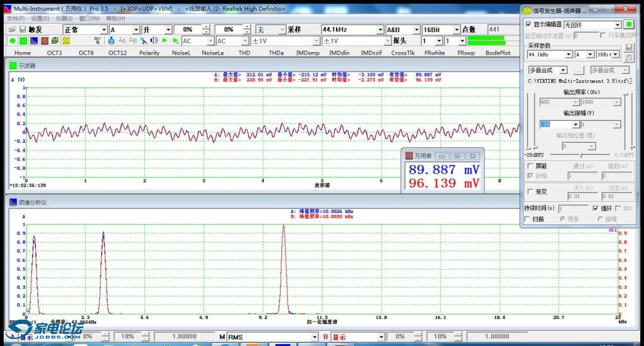This screenshot has width=644, height=346.
Task: Open the RMS dropdown at bottom
Action: click(x=315, y=337)
